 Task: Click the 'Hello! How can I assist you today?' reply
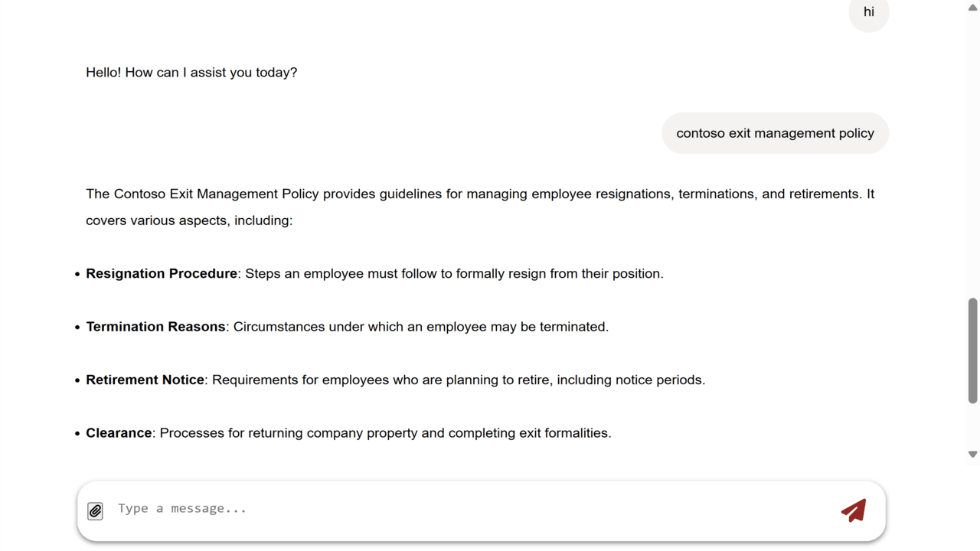point(191,73)
